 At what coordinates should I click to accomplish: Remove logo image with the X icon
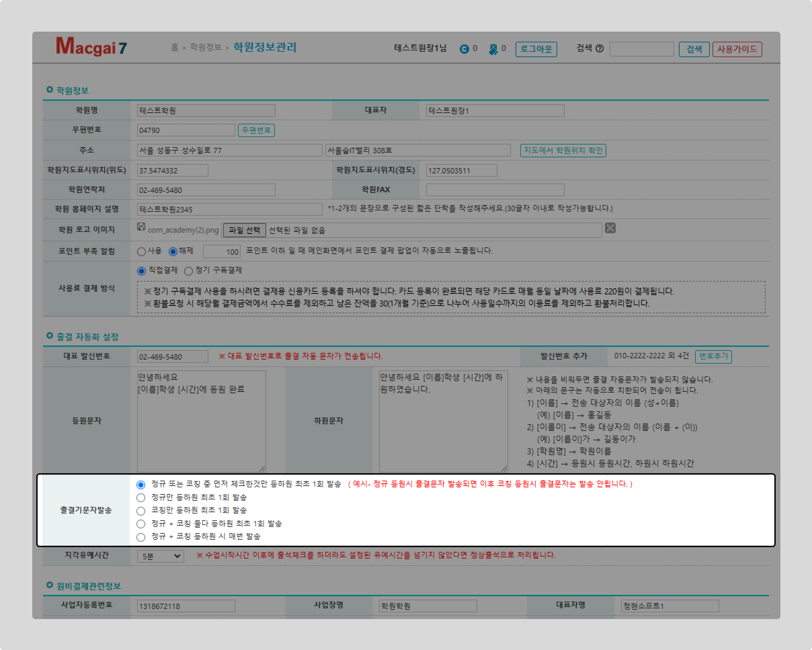coord(610,228)
